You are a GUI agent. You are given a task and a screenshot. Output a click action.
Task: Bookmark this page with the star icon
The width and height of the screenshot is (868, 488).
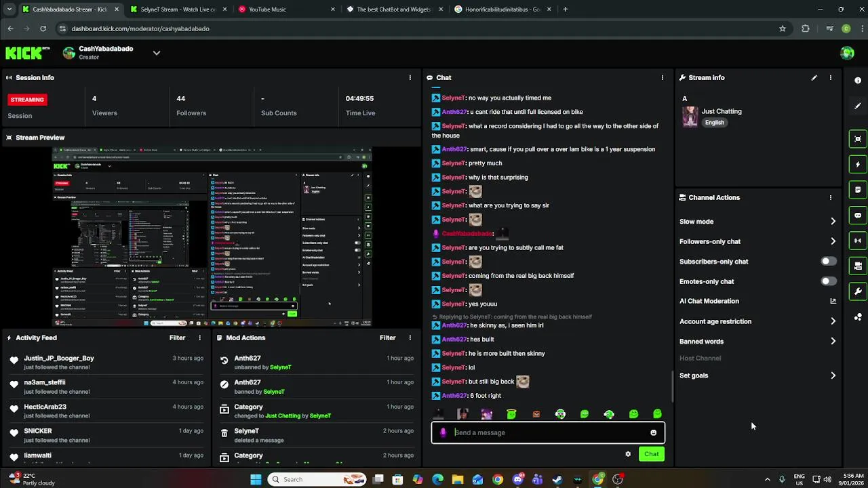[x=782, y=28]
